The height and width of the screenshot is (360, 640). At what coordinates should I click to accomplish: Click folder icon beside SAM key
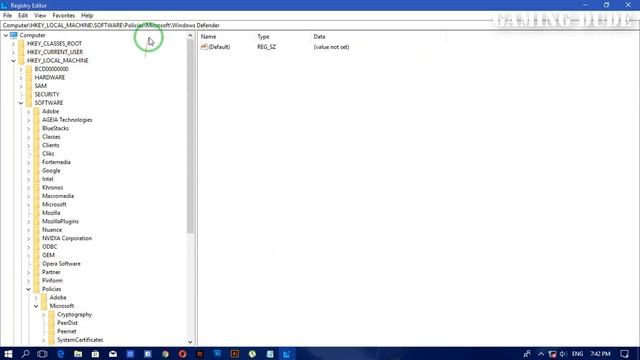tap(29, 86)
